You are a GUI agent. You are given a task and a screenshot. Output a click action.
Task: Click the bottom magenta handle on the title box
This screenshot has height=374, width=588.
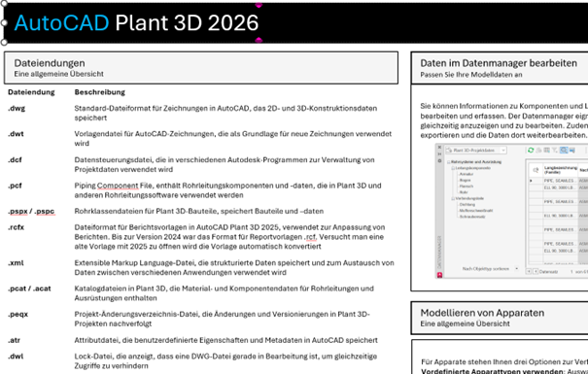coord(259,40)
